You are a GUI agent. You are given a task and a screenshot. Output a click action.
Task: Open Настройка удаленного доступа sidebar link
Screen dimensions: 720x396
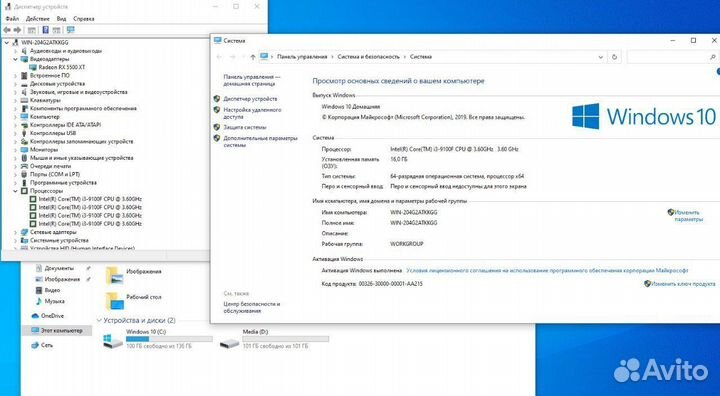point(252,113)
